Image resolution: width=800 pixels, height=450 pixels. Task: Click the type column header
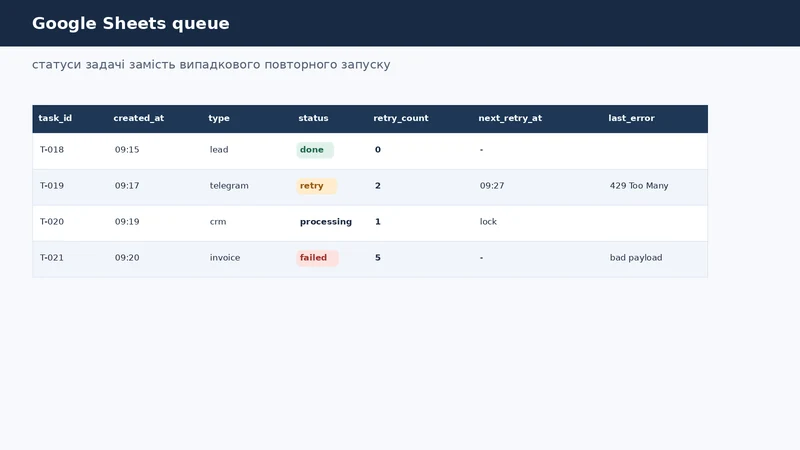(x=219, y=118)
